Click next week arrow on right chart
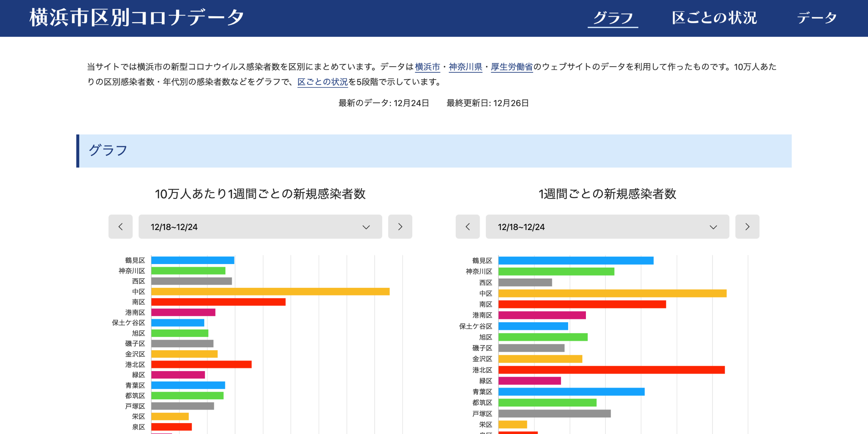 click(x=747, y=227)
